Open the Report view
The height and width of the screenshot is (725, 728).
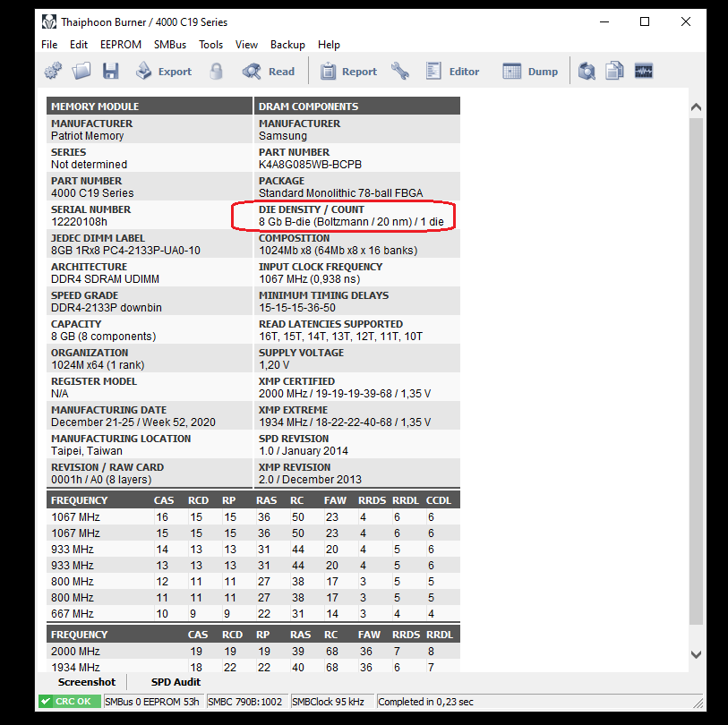tap(348, 71)
